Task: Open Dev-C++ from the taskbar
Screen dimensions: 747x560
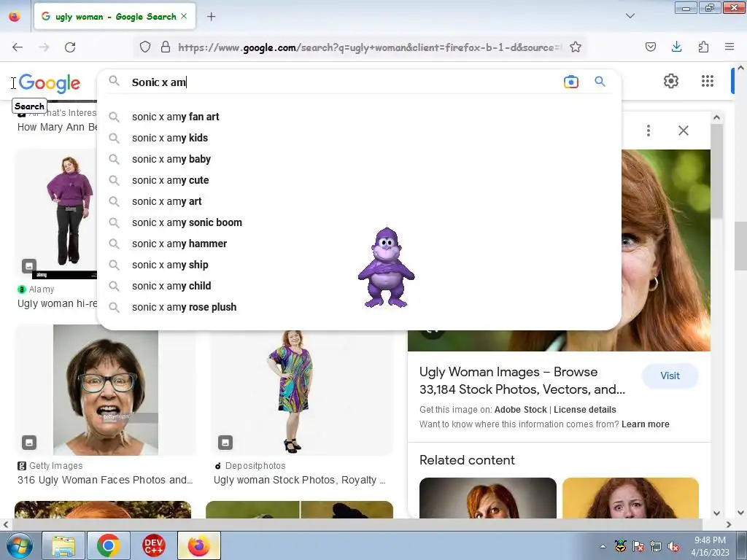Action: (154, 545)
